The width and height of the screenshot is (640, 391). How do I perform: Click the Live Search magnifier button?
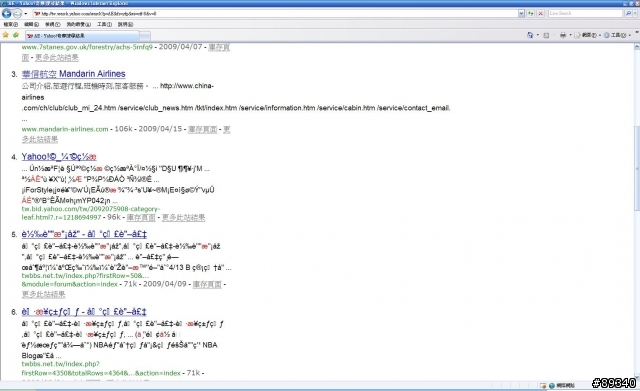pos(628,13)
